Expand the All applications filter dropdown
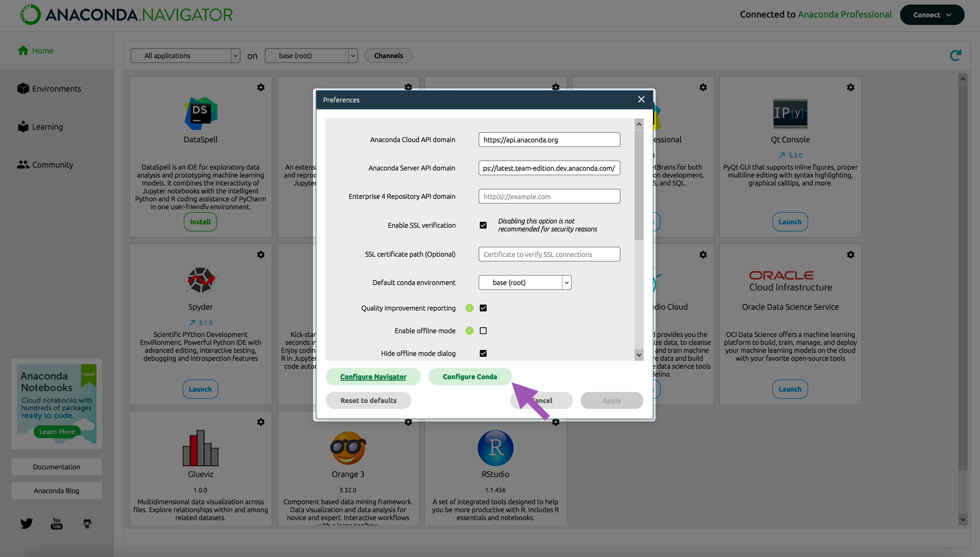This screenshot has width=980, height=557. coord(185,56)
